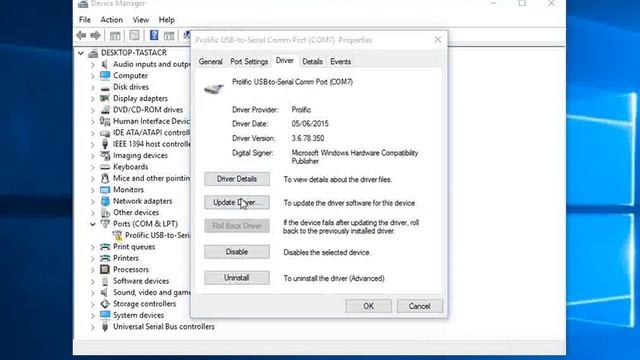The width and height of the screenshot is (640, 360).
Task: Click the Computer monitor icon in the tree
Action: coord(105,76)
